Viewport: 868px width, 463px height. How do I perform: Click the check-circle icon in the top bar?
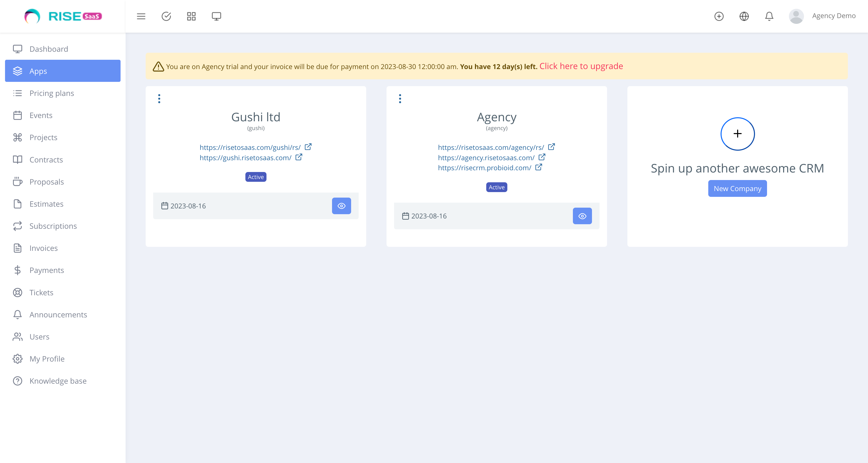tap(167, 16)
